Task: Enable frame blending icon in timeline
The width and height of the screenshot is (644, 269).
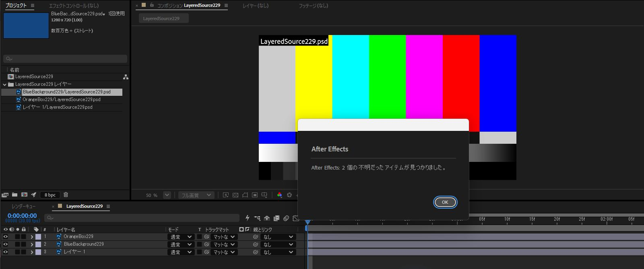Action: coord(277,218)
